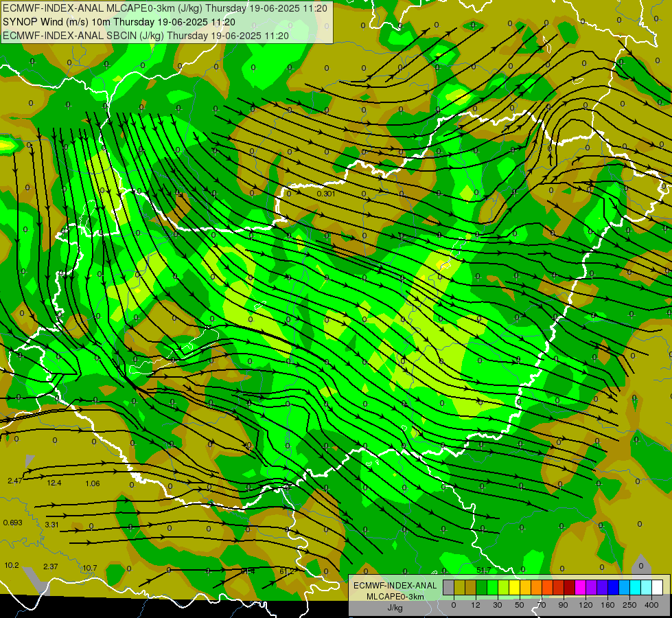The width and height of the screenshot is (672, 618).
Task: Click the pure blue legend swatch
Action: coord(613,588)
